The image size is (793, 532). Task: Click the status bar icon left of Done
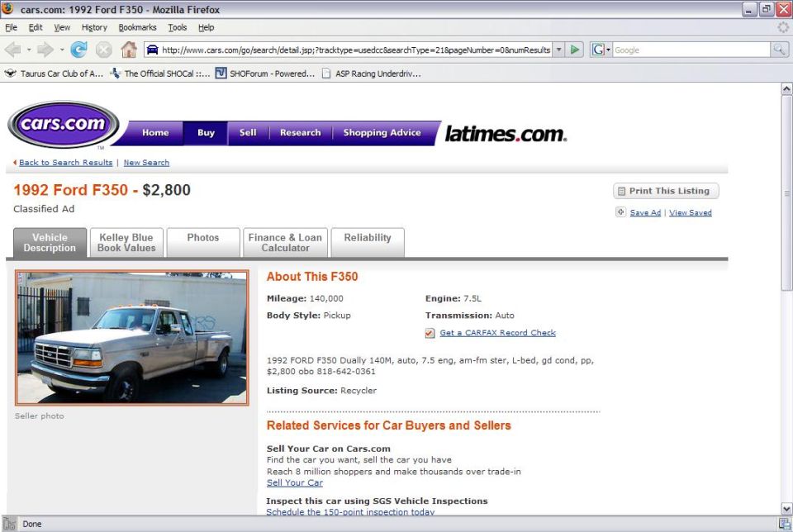click(x=8, y=524)
